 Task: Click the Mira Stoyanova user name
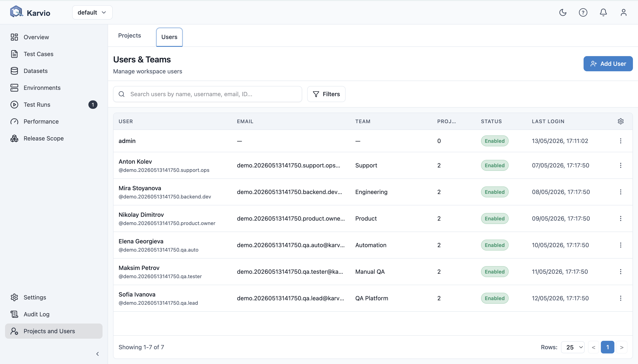click(x=140, y=188)
